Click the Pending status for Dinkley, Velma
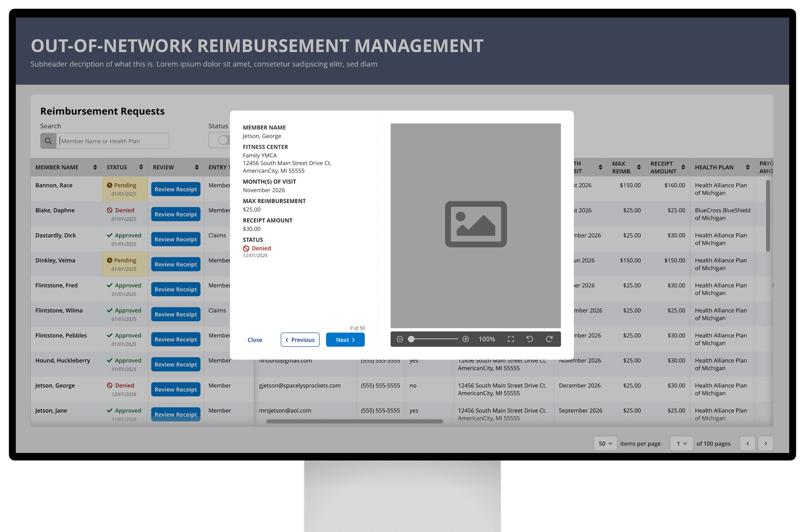 pyautogui.click(x=125, y=264)
